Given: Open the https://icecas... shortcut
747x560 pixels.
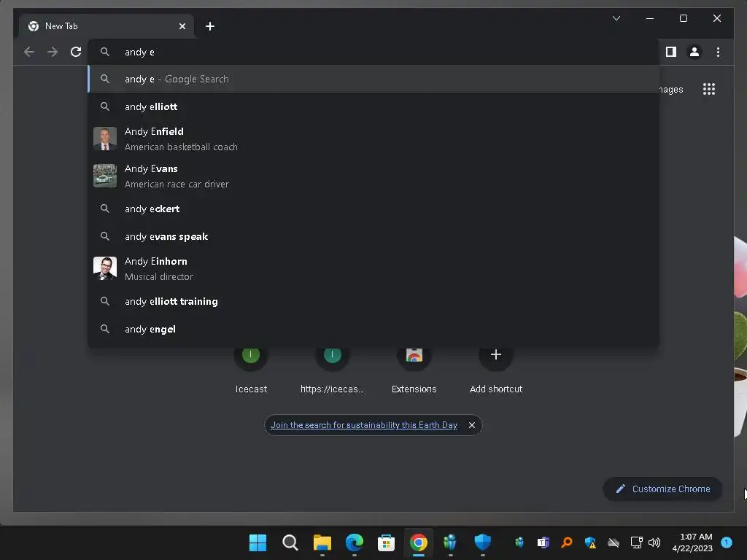Looking at the screenshot, I should [332, 371].
